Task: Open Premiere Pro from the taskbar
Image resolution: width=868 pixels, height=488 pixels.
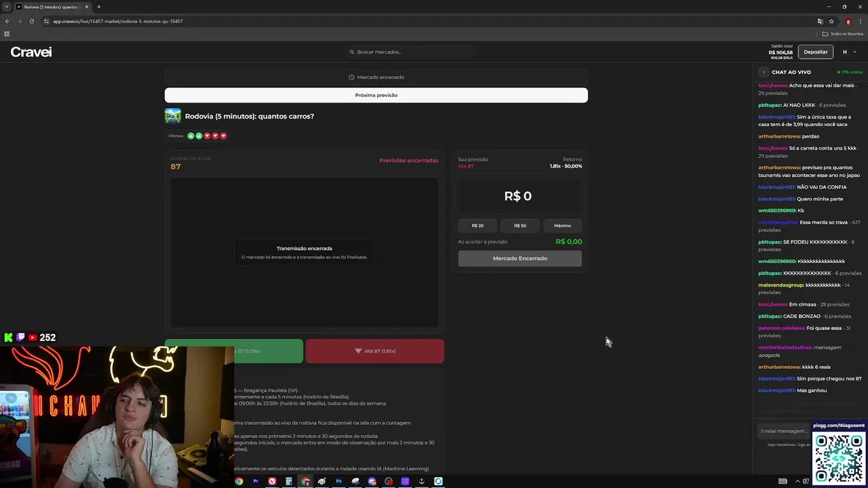Action: (256, 481)
